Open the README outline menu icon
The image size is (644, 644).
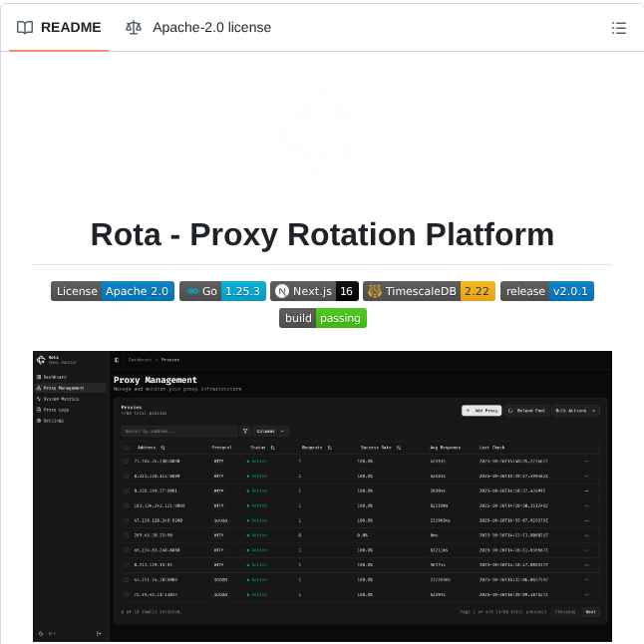click(x=618, y=28)
